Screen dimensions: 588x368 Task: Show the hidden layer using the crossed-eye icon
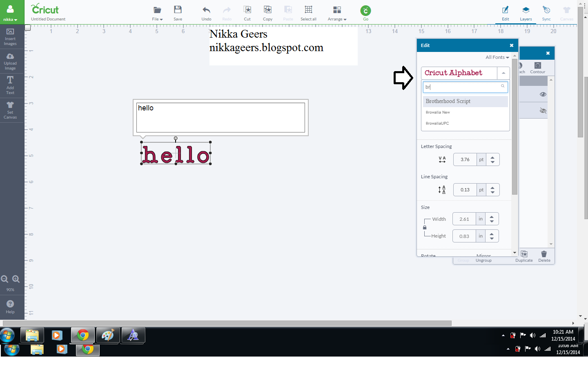point(543,110)
